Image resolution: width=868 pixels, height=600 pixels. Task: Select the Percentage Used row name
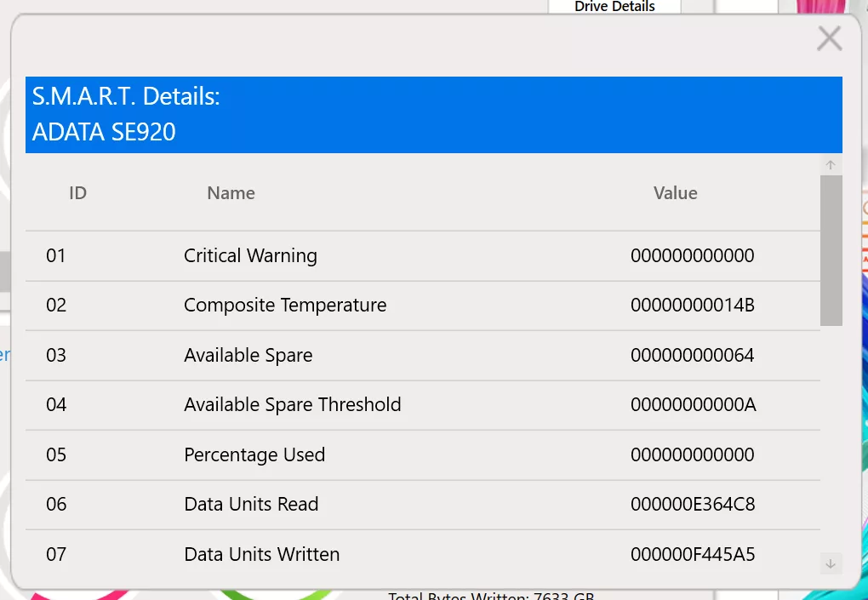(x=254, y=455)
